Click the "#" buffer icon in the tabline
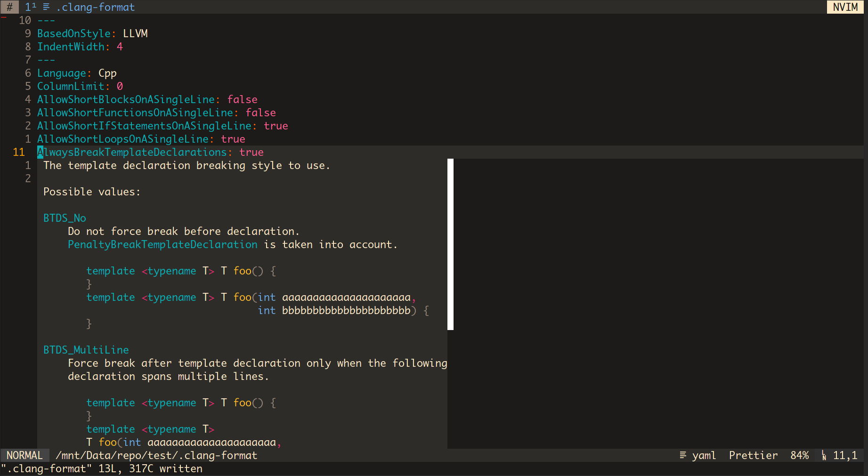Viewport: 868px width, 476px height. (9, 7)
